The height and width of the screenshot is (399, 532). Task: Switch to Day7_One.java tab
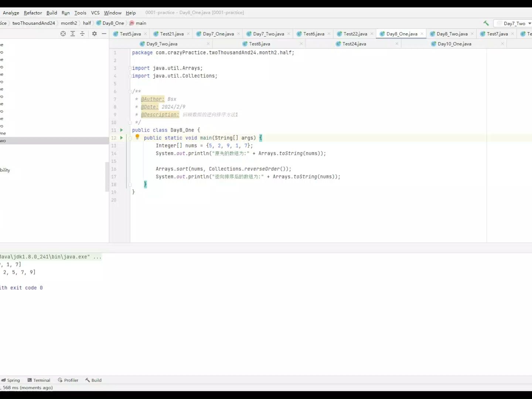coord(218,34)
